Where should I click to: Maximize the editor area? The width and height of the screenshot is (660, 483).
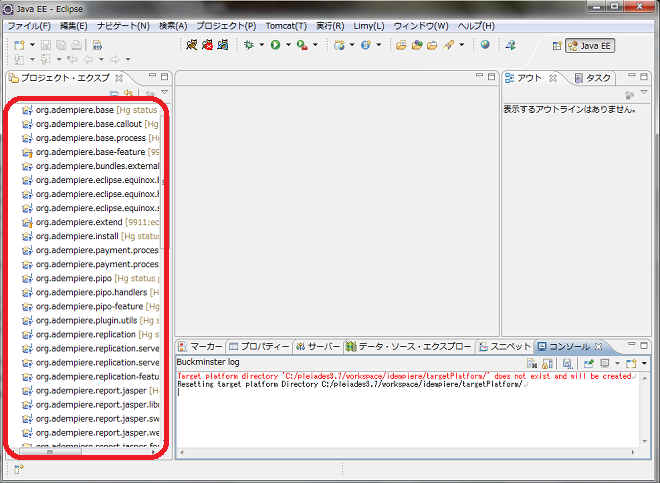(x=491, y=76)
